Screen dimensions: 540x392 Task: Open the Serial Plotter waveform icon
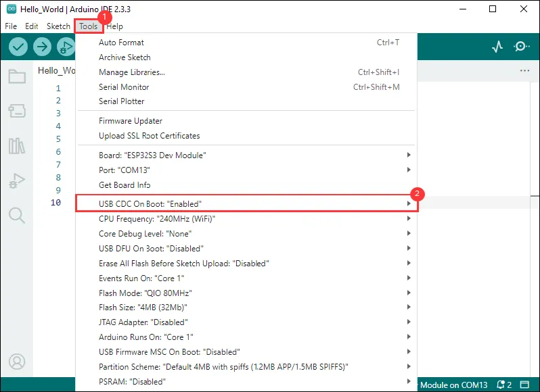point(497,47)
